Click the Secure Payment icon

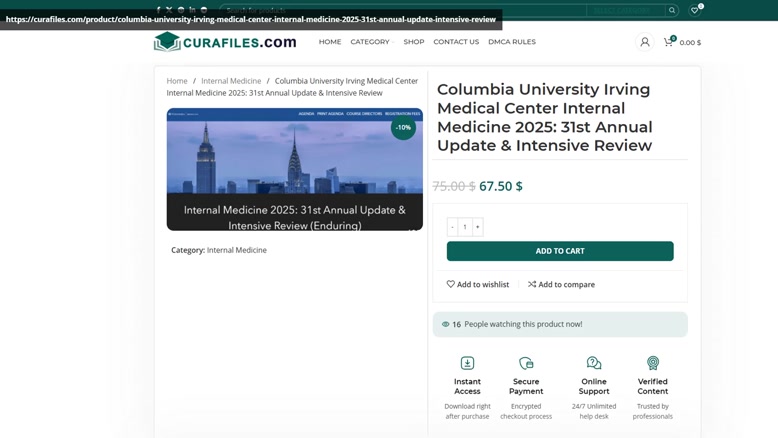[x=526, y=363]
